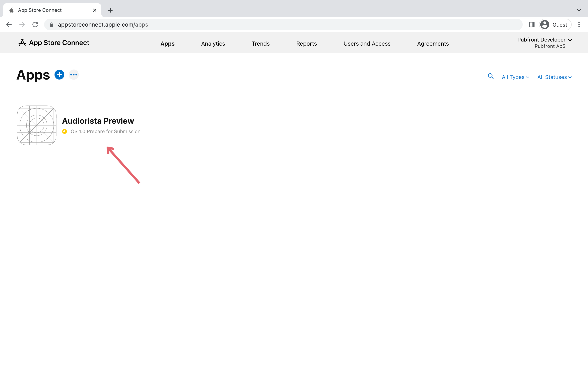This screenshot has width=588, height=368.
Task: Click the Audiorista Preview app icon placeholder
Action: [x=37, y=125]
